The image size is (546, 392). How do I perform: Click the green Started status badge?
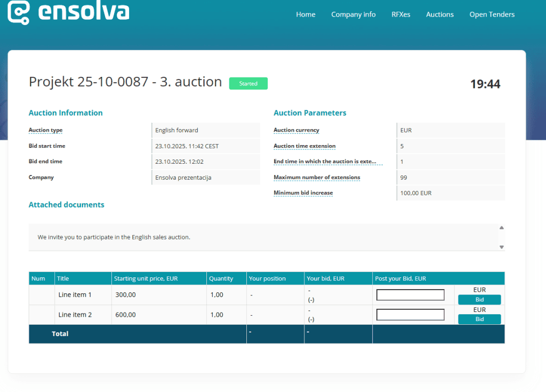[248, 84]
